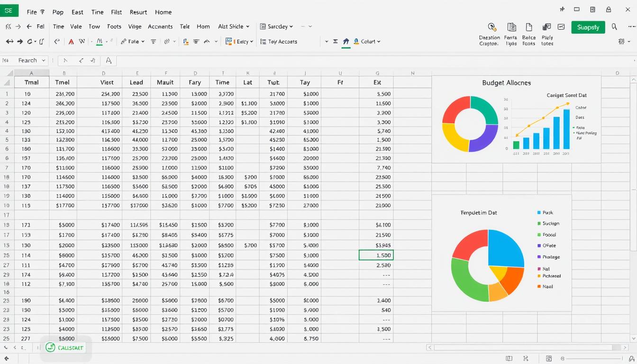Click the centered lines align icon after Falie

click(153, 42)
